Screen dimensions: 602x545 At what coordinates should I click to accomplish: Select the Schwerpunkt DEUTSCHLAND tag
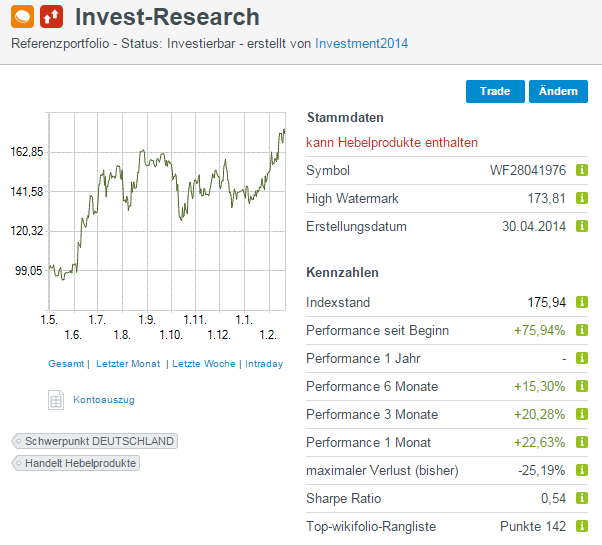(95, 441)
